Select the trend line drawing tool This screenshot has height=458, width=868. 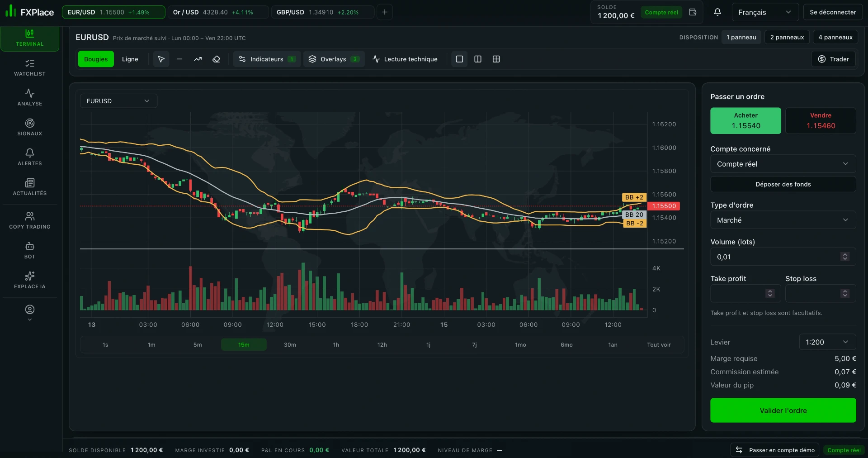pyautogui.click(x=198, y=59)
